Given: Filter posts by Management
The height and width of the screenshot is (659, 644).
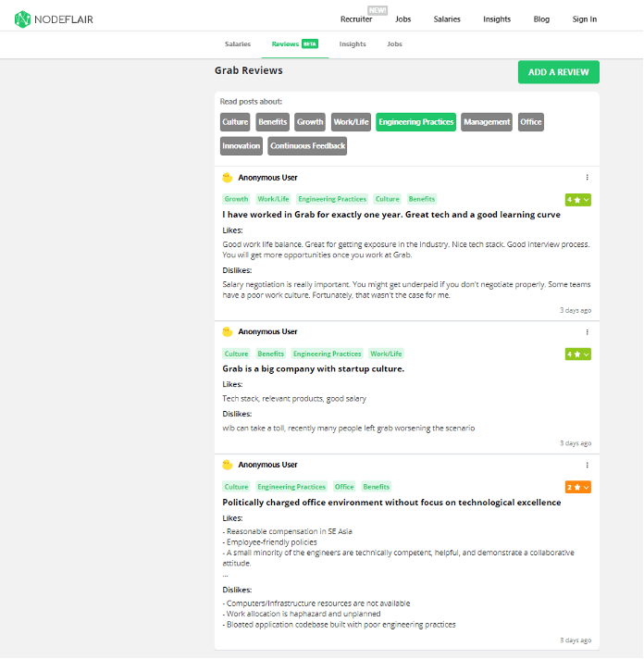Looking at the screenshot, I should (x=487, y=122).
